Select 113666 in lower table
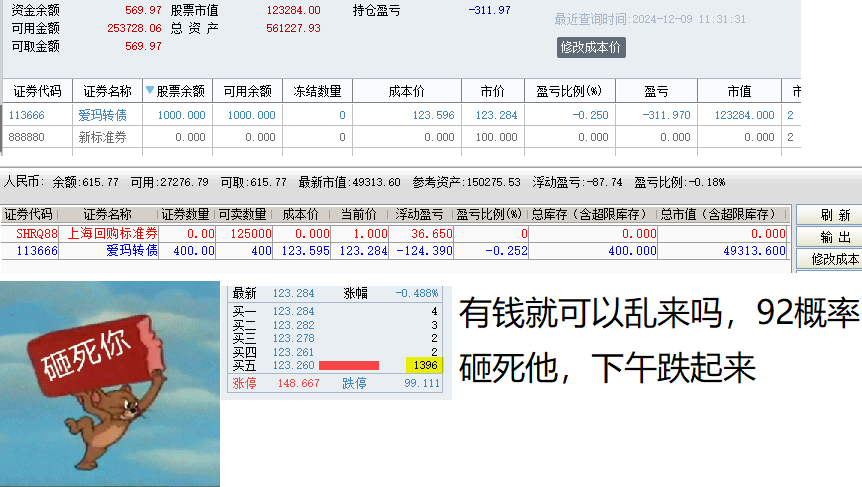Screen dimensions: 862x487 tap(37, 251)
